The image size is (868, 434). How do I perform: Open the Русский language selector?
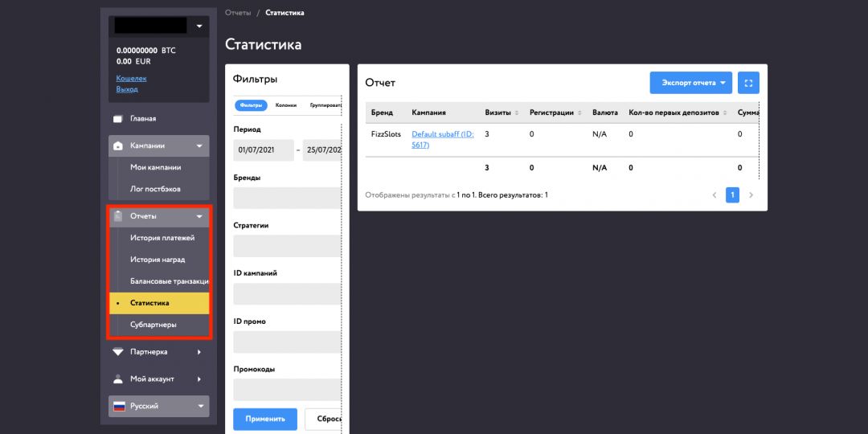158,407
